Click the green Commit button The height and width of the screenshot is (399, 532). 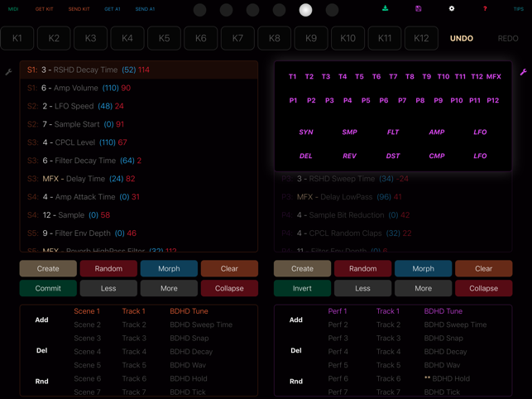tap(48, 288)
